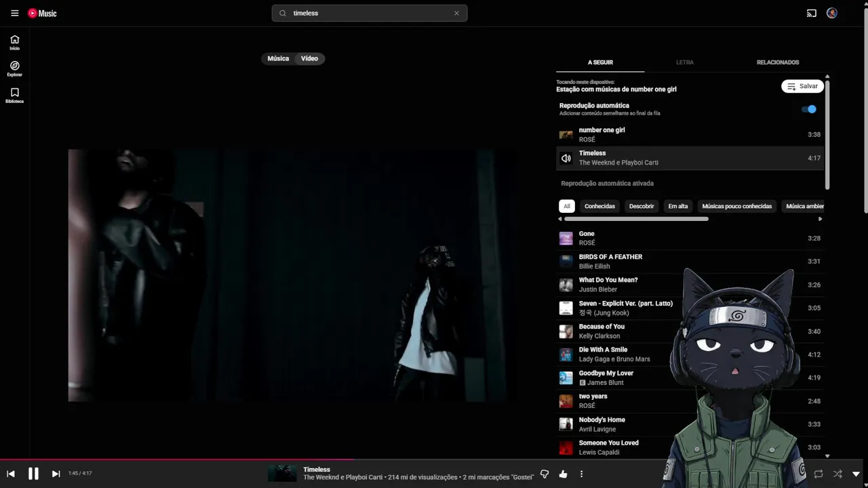
Task: Play Die With A Smile
Action: pyautogui.click(x=690, y=354)
